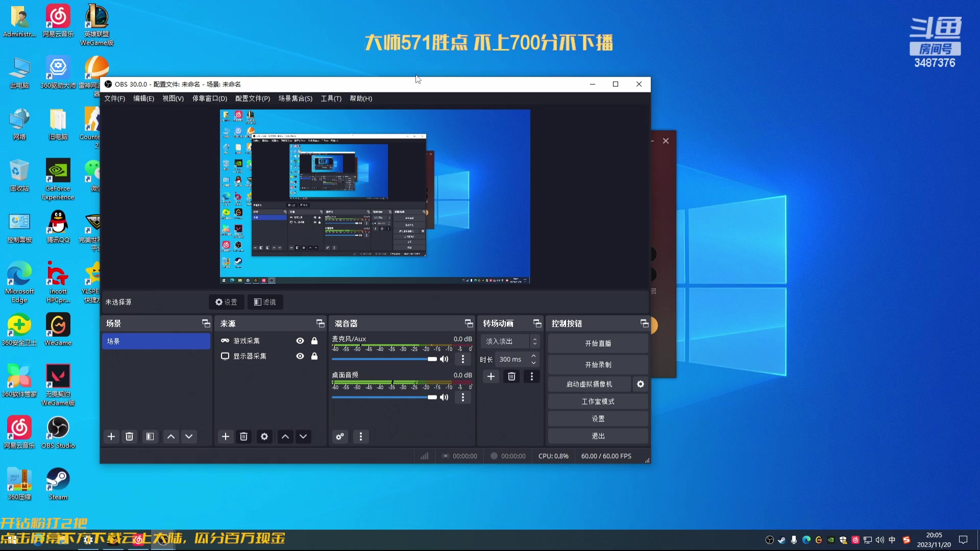The image size is (980, 551).
Task: Unlock the 游戏采集 source lock
Action: coord(314,341)
